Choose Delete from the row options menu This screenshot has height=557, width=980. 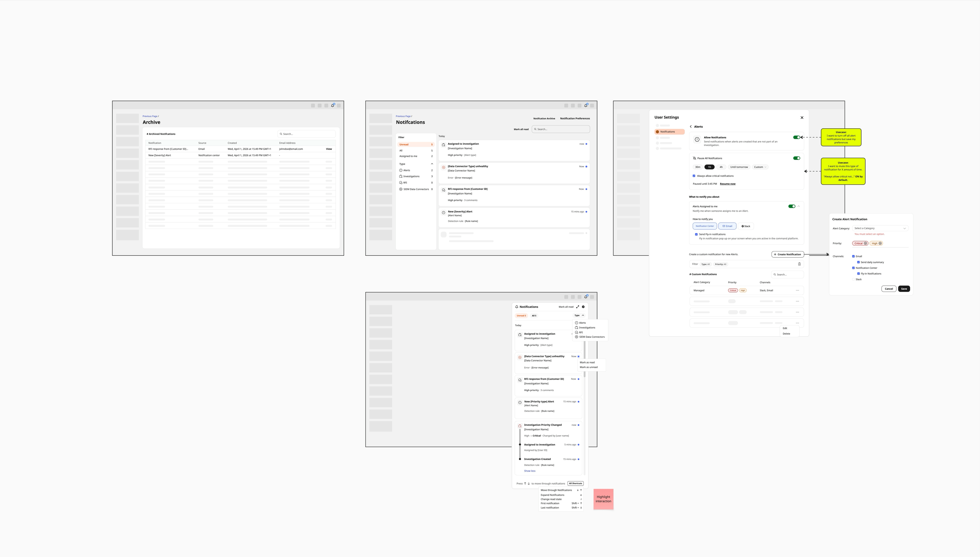point(786,334)
